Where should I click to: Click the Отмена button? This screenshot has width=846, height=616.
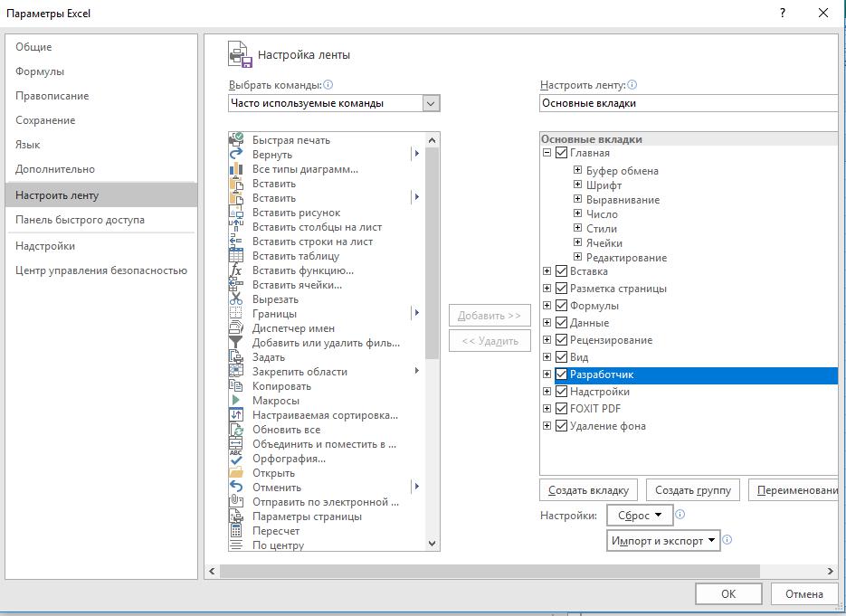point(803,594)
